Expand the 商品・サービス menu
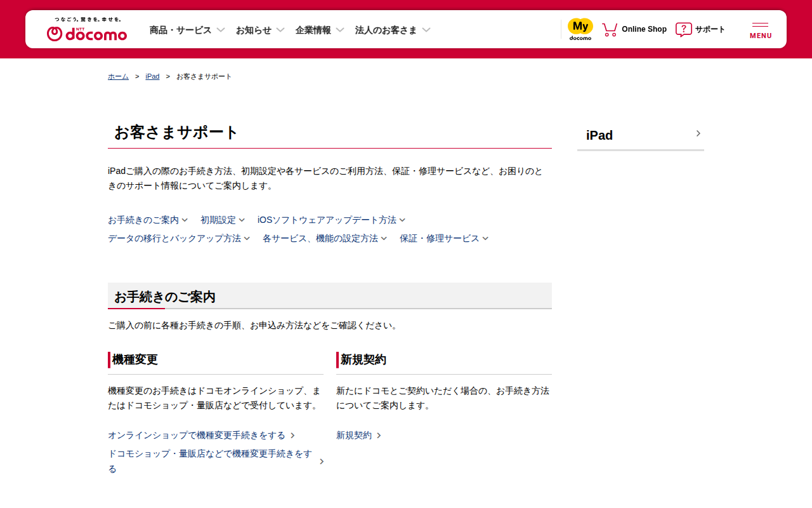This screenshot has height=508, width=812. 187,30
